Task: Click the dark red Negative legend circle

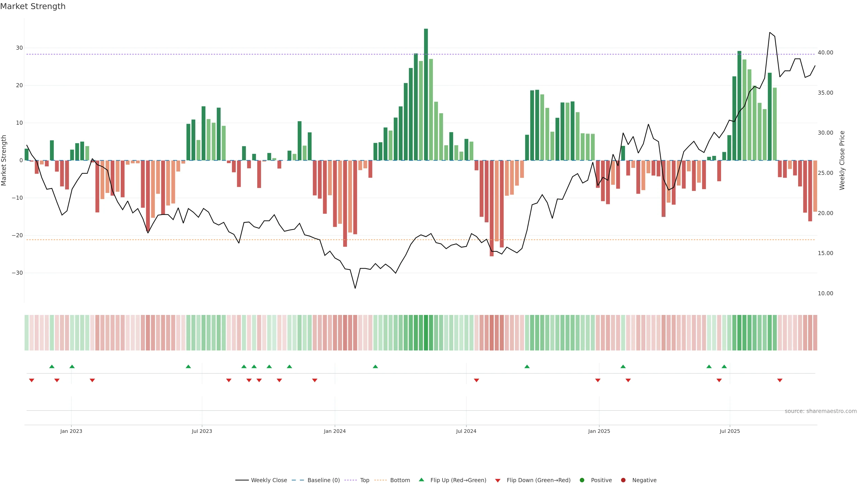Action: [623, 480]
